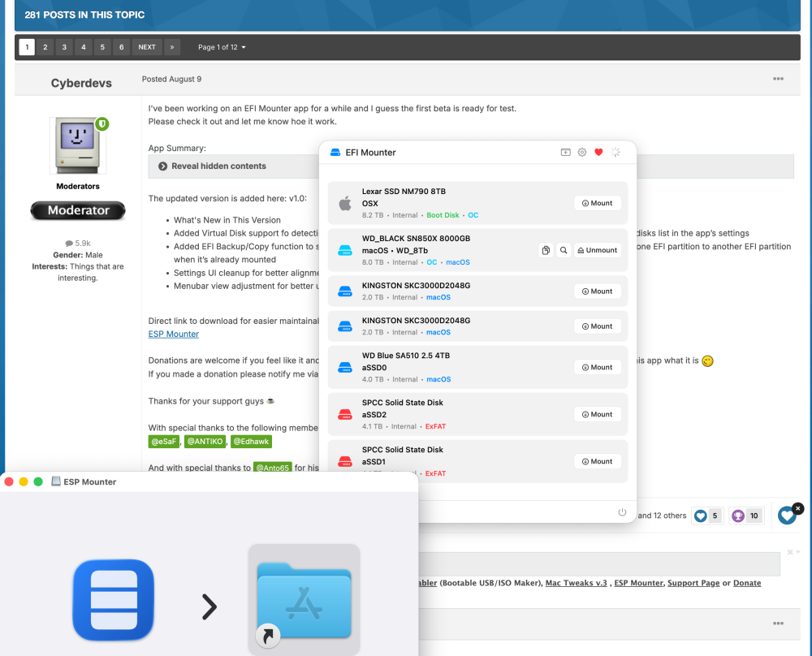Image resolution: width=812 pixels, height=656 pixels.
Task: Unmount the WD_BLACK SN850X EFI partition
Action: (x=598, y=250)
